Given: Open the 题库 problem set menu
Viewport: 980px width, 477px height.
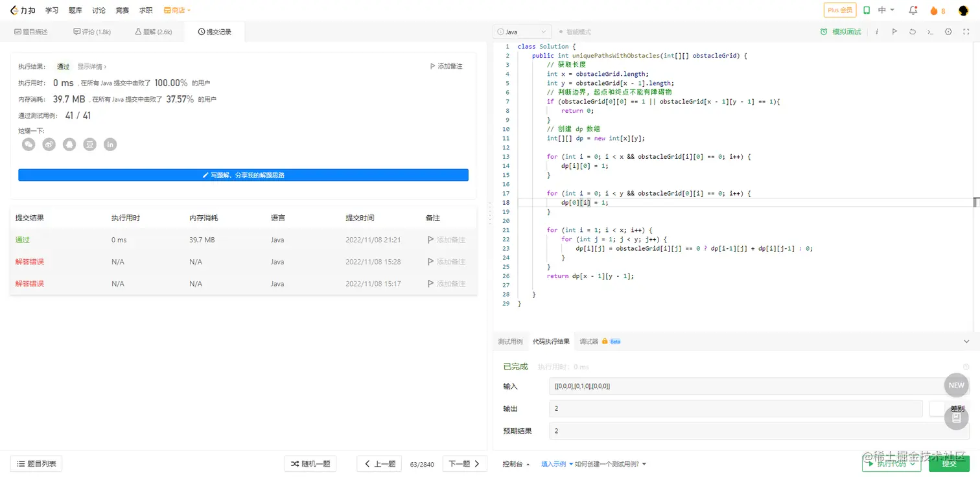Looking at the screenshot, I should coord(75,10).
